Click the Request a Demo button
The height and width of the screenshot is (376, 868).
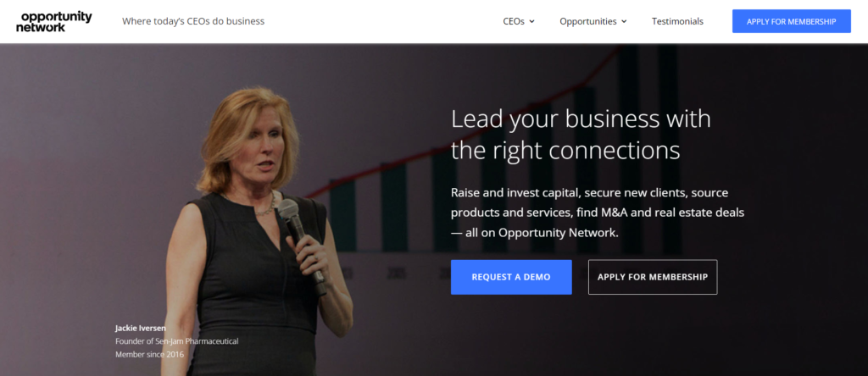coord(511,277)
